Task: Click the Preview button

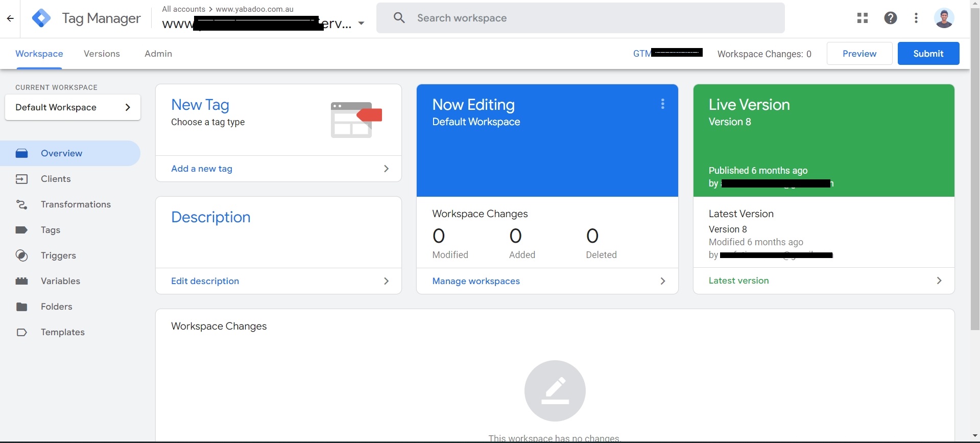Action: [859, 54]
